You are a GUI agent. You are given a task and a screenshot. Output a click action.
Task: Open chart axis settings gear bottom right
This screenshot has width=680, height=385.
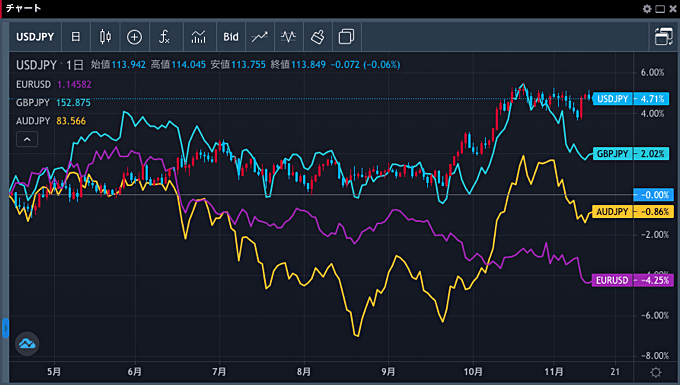(656, 372)
